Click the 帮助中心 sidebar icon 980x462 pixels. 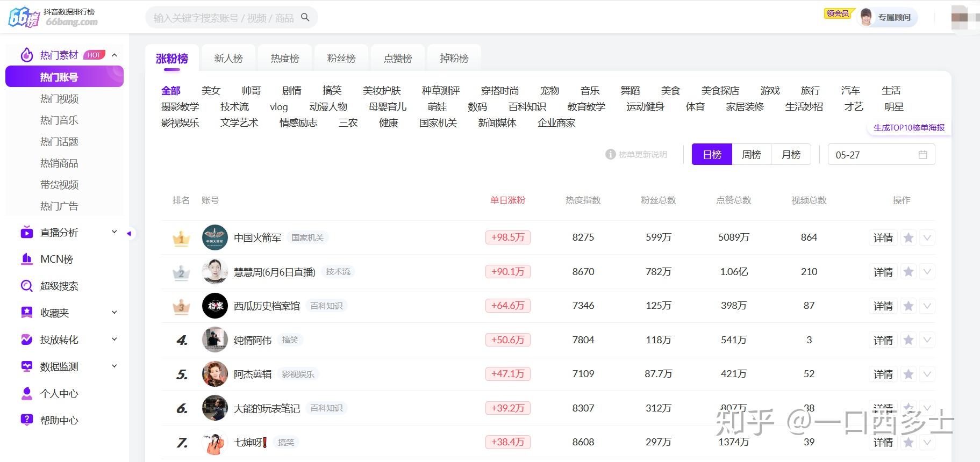tap(26, 420)
